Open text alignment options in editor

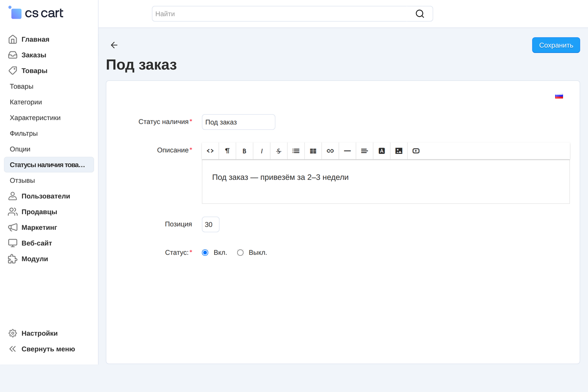point(365,151)
